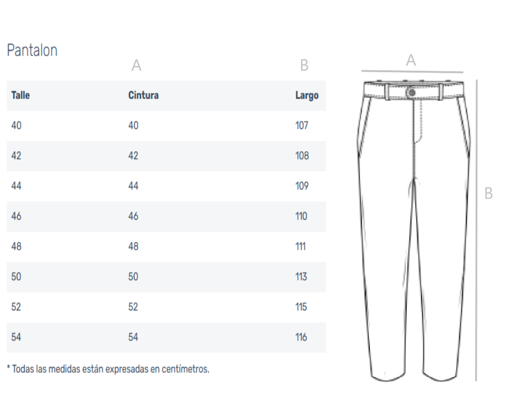
Task: Select the Largo column header
Action: [x=307, y=96]
